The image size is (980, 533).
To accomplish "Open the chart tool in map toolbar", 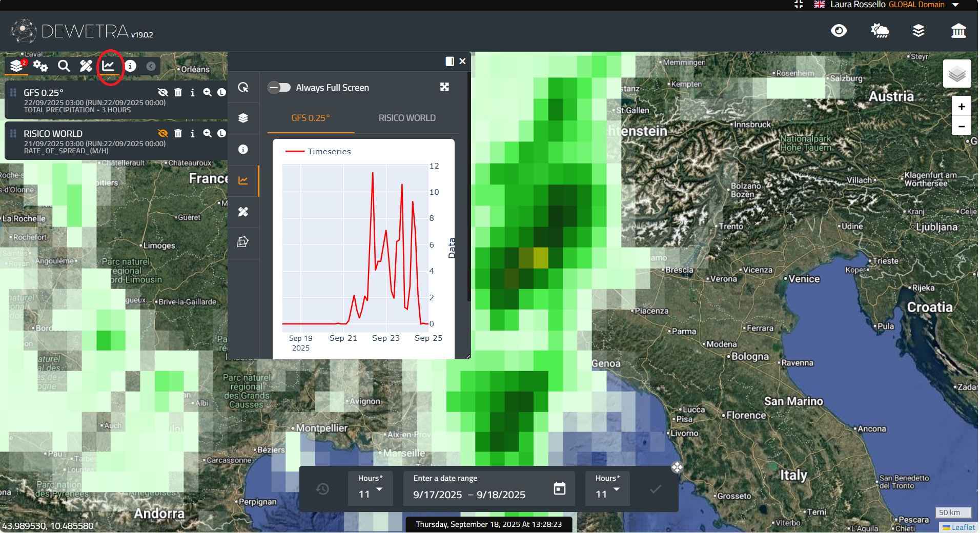I will (108, 66).
